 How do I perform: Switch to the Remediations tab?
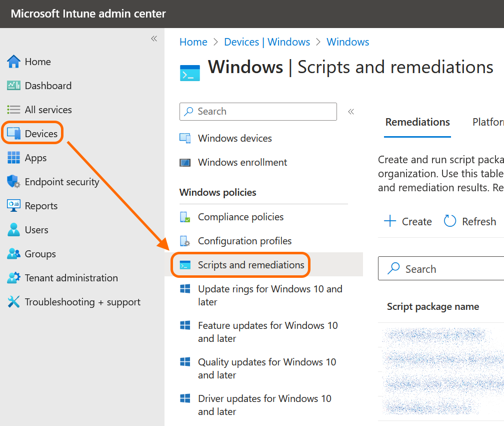417,122
